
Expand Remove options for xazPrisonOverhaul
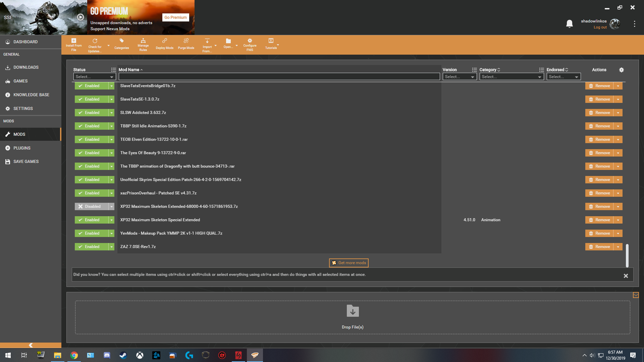click(x=618, y=193)
